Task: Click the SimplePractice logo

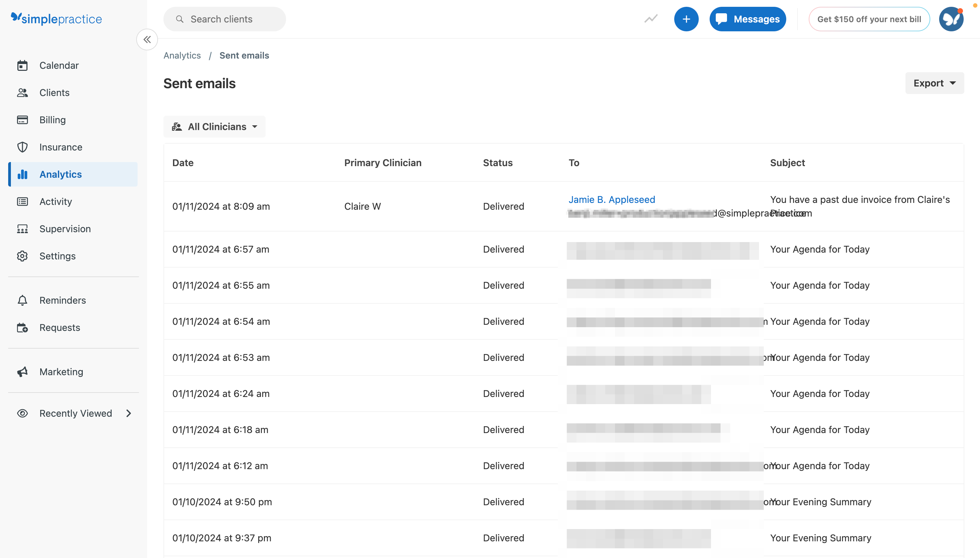Action: point(56,18)
